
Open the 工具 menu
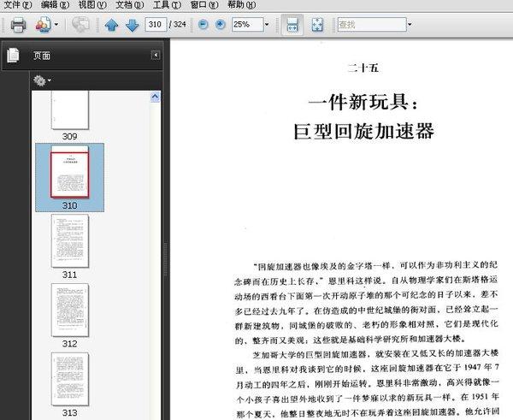pos(167,5)
